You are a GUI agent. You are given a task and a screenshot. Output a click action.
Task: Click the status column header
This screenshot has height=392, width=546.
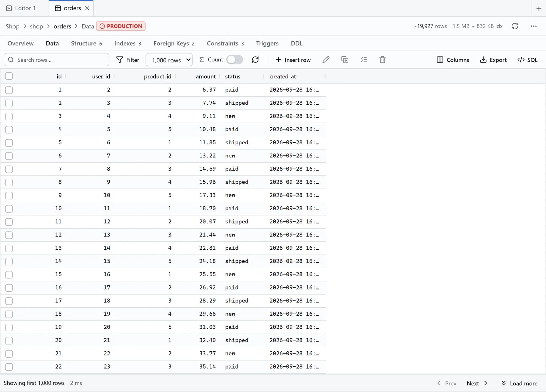point(233,76)
